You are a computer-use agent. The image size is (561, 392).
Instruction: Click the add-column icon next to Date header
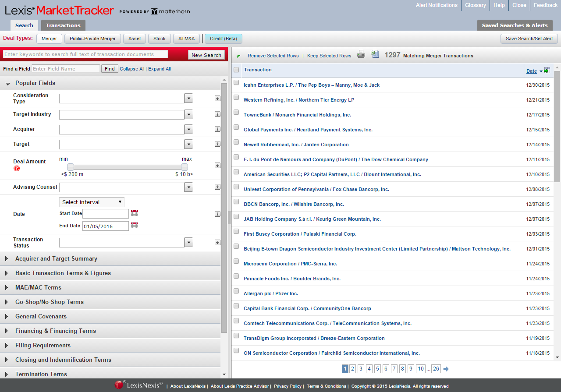point(547,70)
